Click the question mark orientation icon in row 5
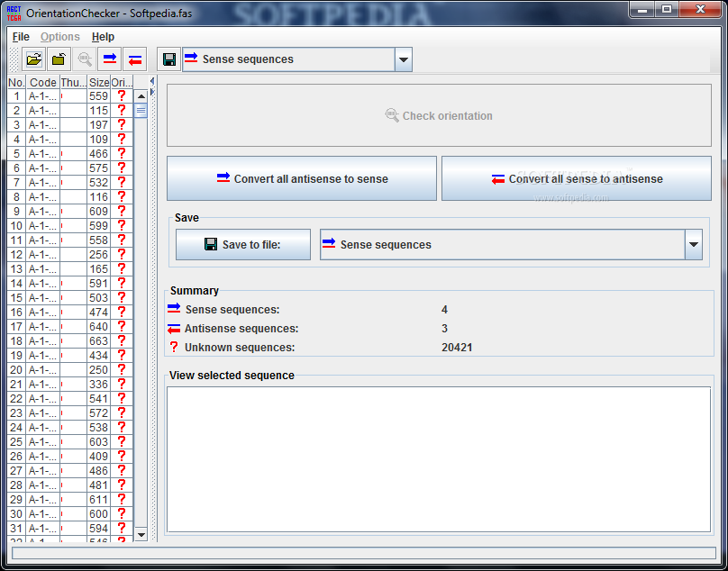 (x=122, y=153)
